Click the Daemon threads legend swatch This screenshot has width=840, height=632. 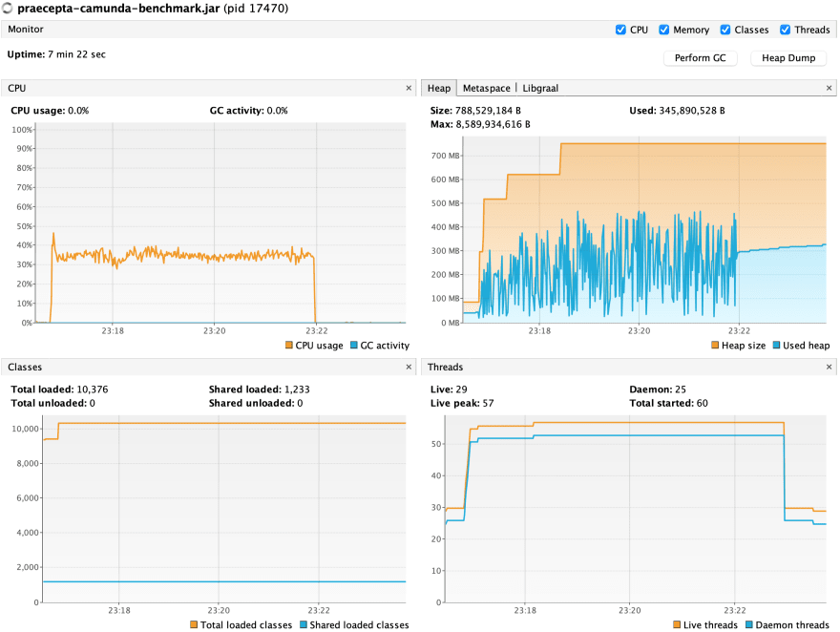(749, 624)
